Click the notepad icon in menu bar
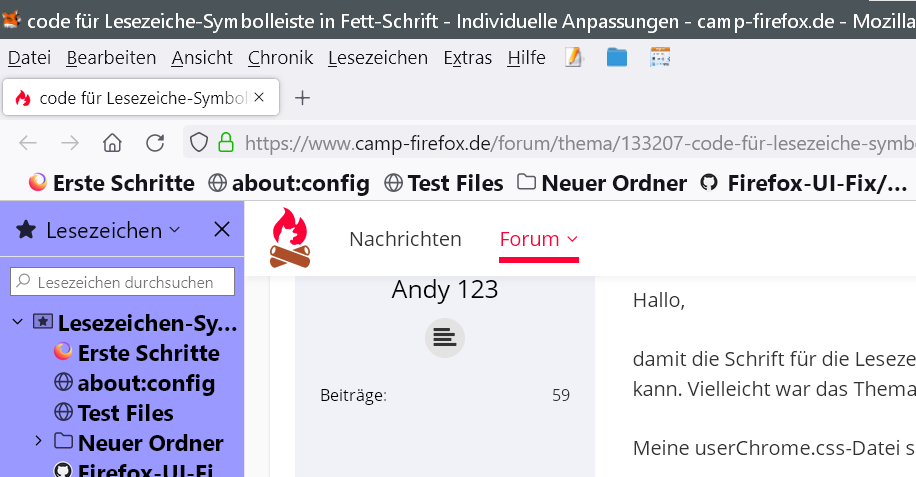The image size is (916, 477). coord(573,57)
